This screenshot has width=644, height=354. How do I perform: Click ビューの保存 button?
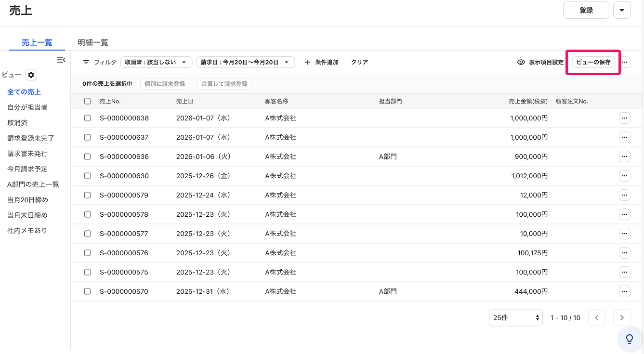tap(593, 62)
